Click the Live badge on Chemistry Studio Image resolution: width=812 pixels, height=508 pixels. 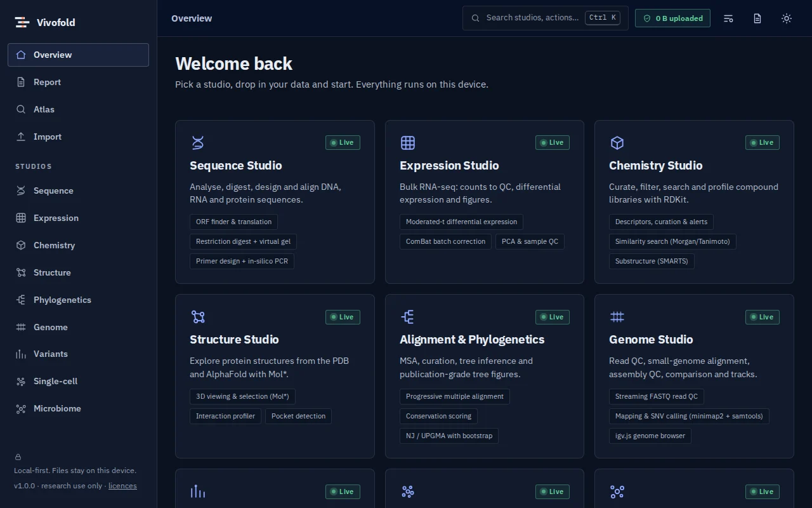coord(763,142)
